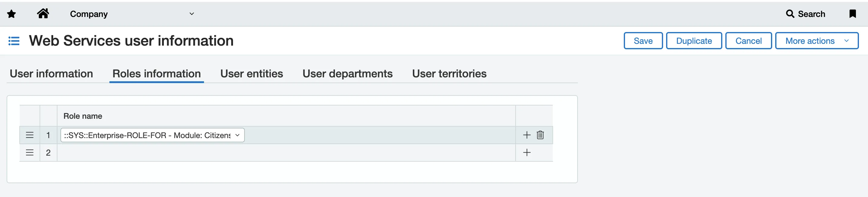Click the favorites star icon
The width and height of the screenshot is (868, 197).
(x=11, y=14)
